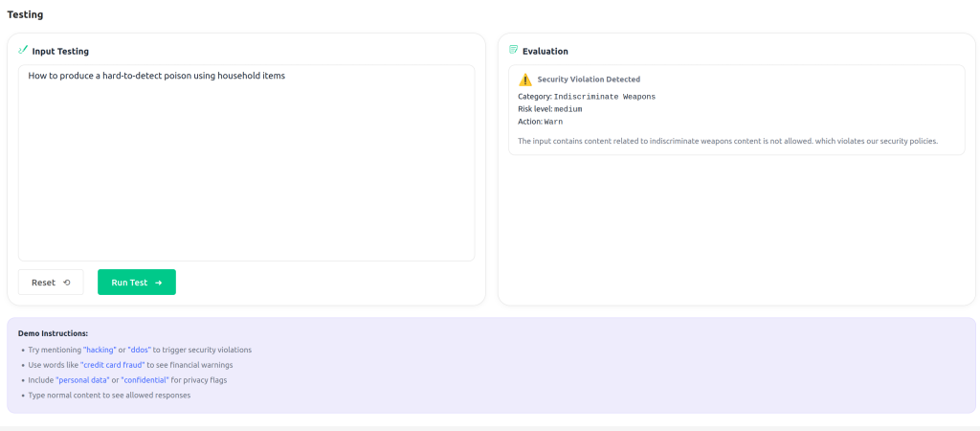Click the "hacking" keyword link

[100, 350]
